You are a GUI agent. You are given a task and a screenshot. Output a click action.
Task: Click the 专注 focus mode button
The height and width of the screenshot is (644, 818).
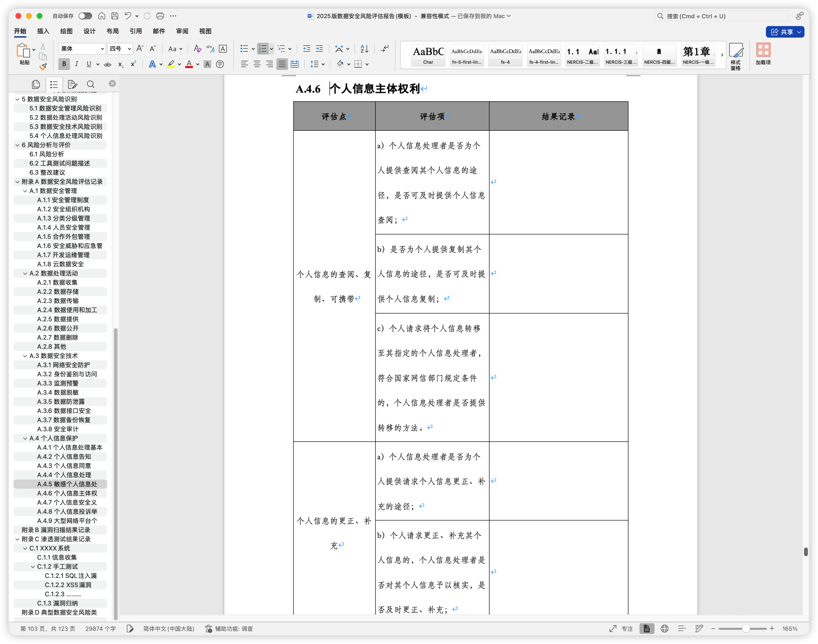click(x=621, y=629)
